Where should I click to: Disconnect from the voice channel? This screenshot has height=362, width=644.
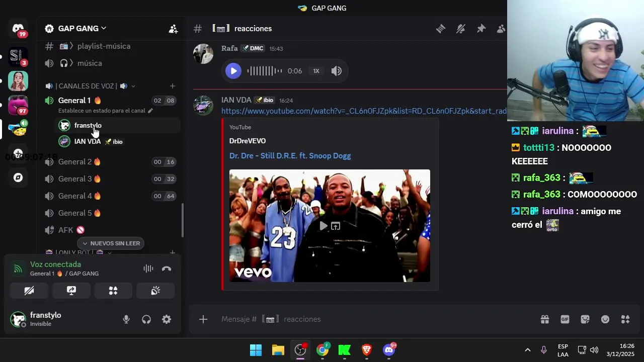click(x=167, y=269)
